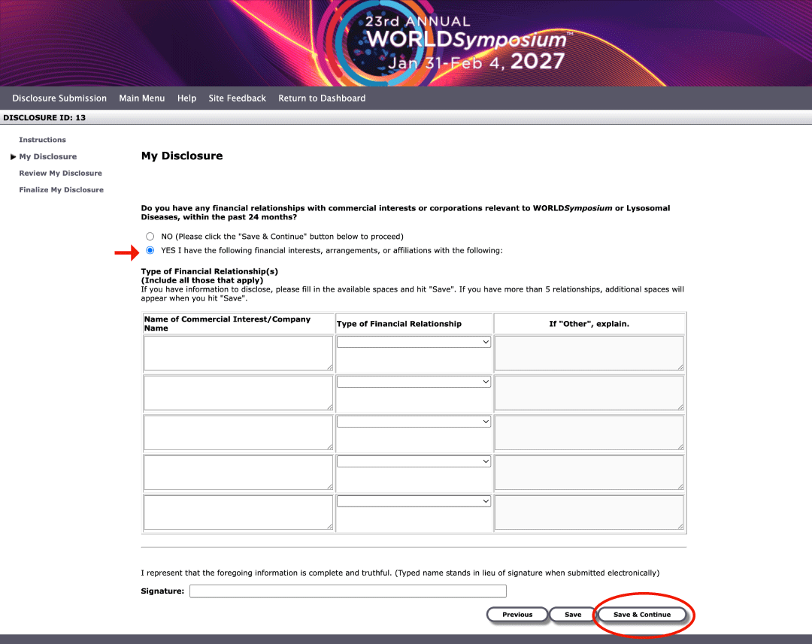This screenshot has height=644, width=812.
Task: Click the Save & Continue button
Action: pos(642,615)
